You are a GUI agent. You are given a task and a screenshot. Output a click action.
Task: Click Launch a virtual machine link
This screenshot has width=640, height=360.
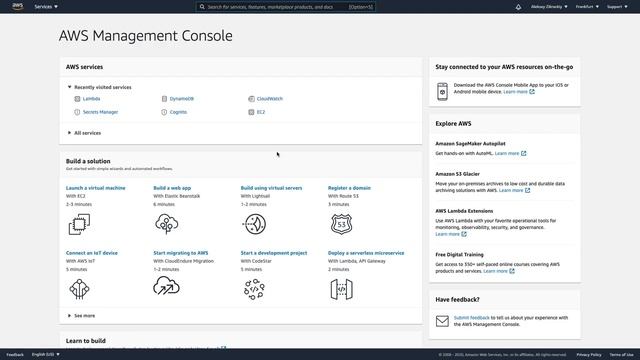click(96, 188)
